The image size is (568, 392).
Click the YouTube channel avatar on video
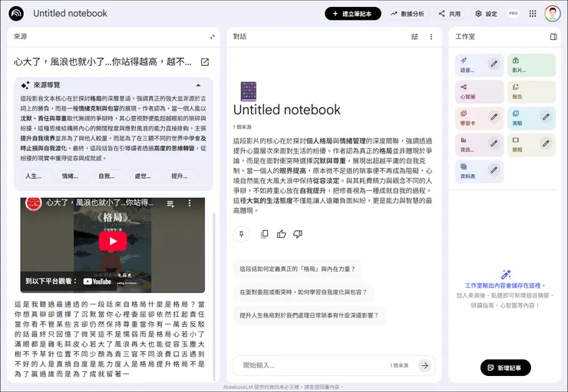(x=33, y=203)
